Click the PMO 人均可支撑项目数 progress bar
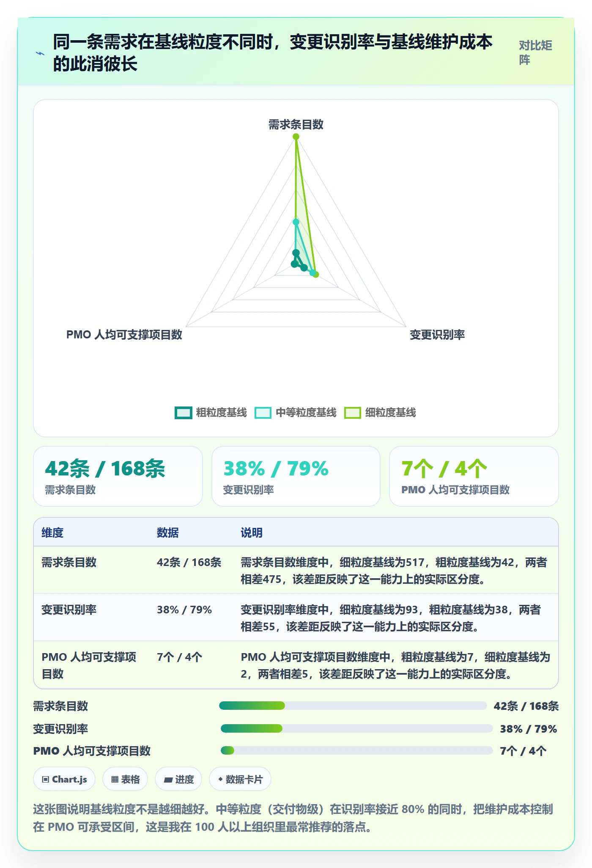The image size is (592, 868). click(x=356, y=750)
